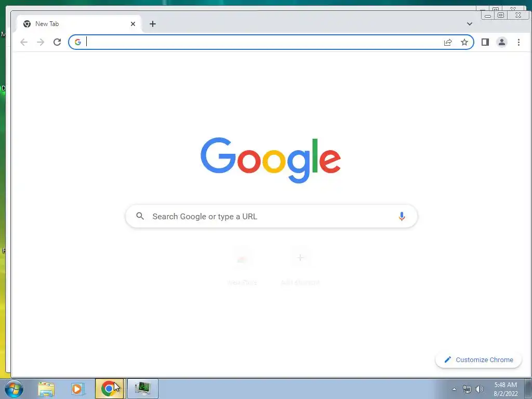Viewport: 532px width, 399px height.
Task: Open the Chrome three-dot menu
Action: 518,42
